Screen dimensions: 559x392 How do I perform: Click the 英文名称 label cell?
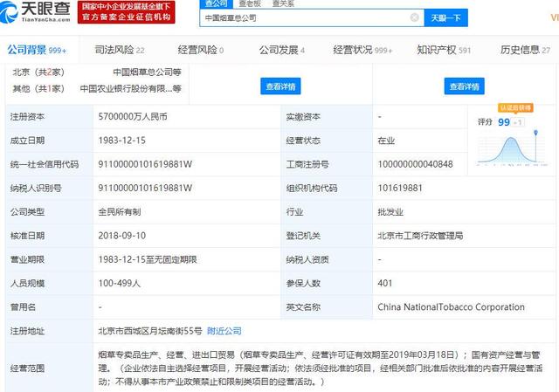pos(327,307)
